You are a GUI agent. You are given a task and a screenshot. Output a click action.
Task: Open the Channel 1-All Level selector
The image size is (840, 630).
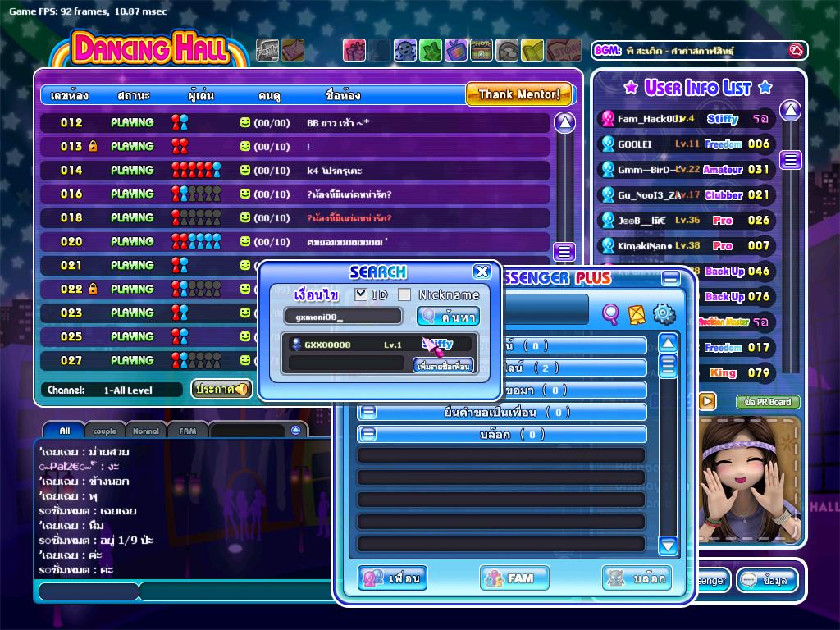[112, 390]
